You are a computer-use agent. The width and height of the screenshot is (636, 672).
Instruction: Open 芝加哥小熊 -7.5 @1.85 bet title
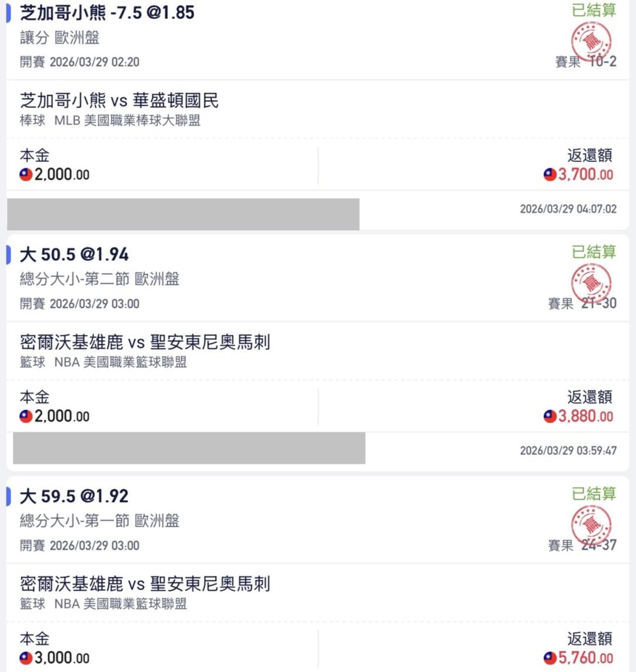point(107,12)
